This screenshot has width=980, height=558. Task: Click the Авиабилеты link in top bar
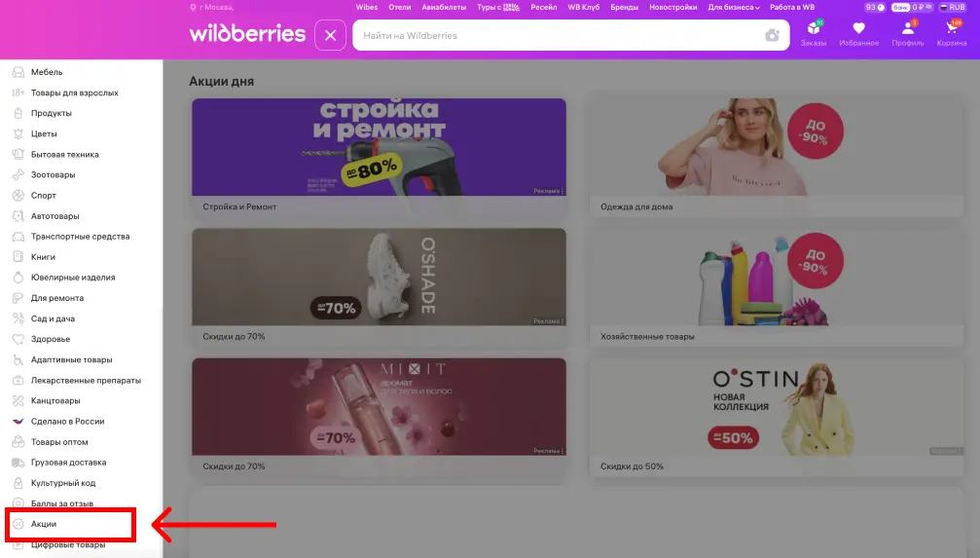point(444,7)
